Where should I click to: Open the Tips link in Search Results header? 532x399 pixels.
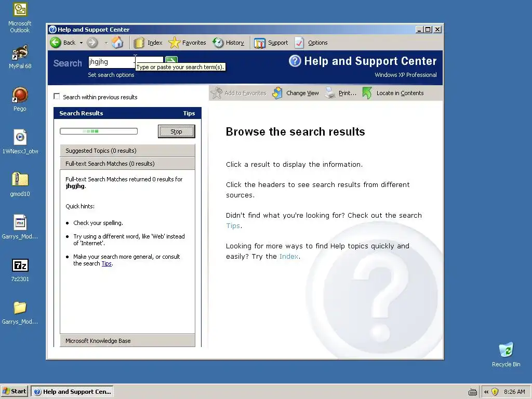pyautogui.click(x=189, y=113)
